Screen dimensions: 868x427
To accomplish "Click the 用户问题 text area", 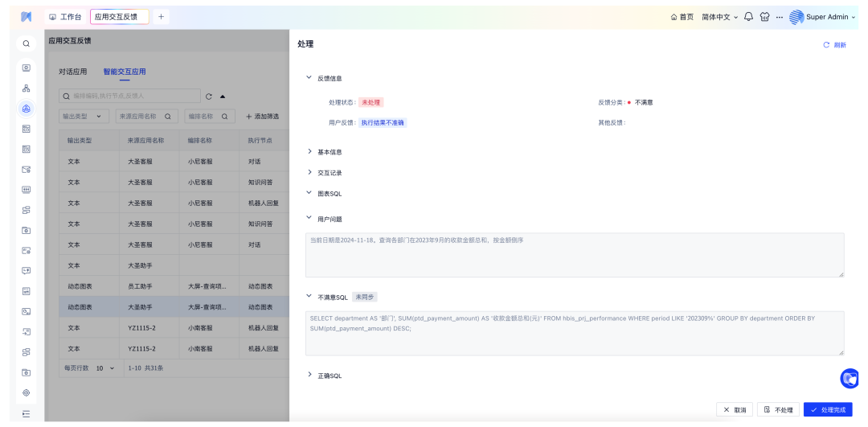I will [x=575, y=256].
